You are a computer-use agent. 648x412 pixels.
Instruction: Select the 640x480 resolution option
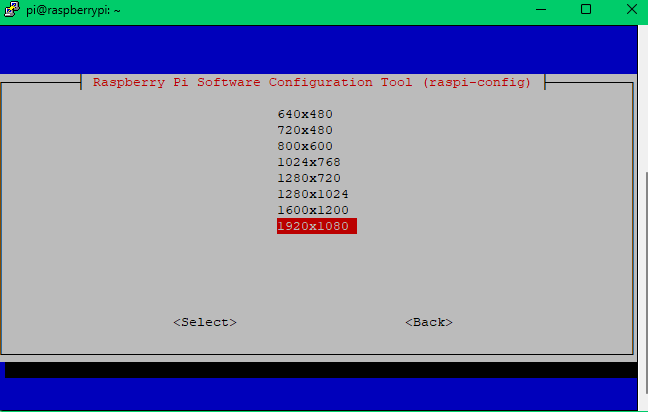305,114
